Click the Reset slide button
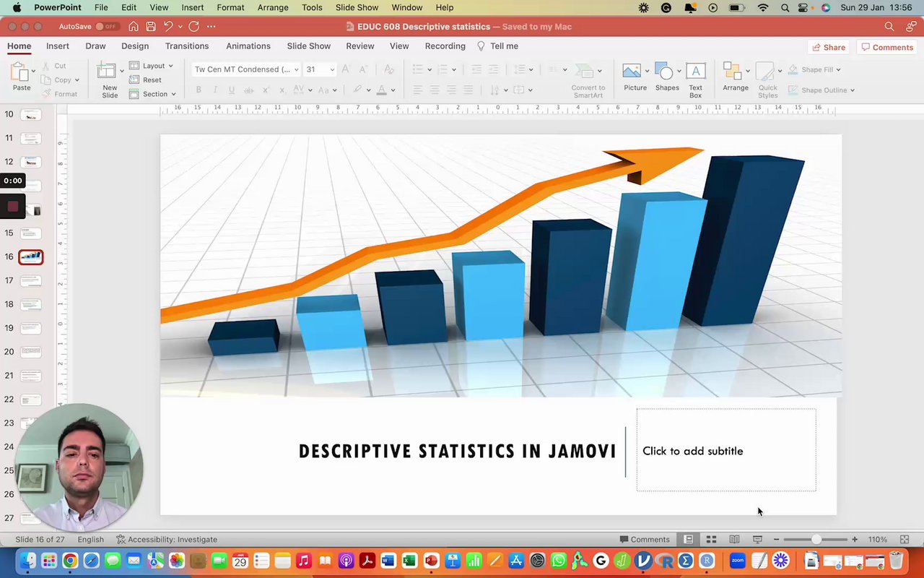The width and height of the screenshot is (924, 578). pos(145,80)
